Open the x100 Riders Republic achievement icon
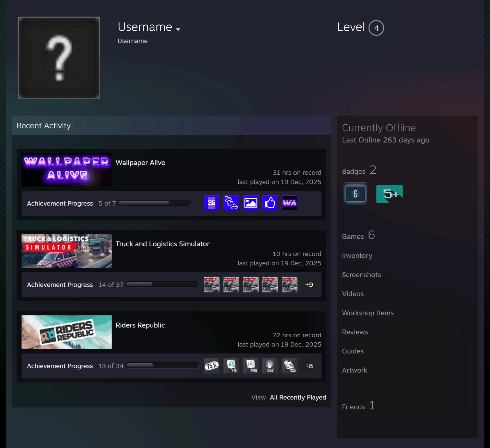Screen dimensions: 490x448 pos(251,366)
